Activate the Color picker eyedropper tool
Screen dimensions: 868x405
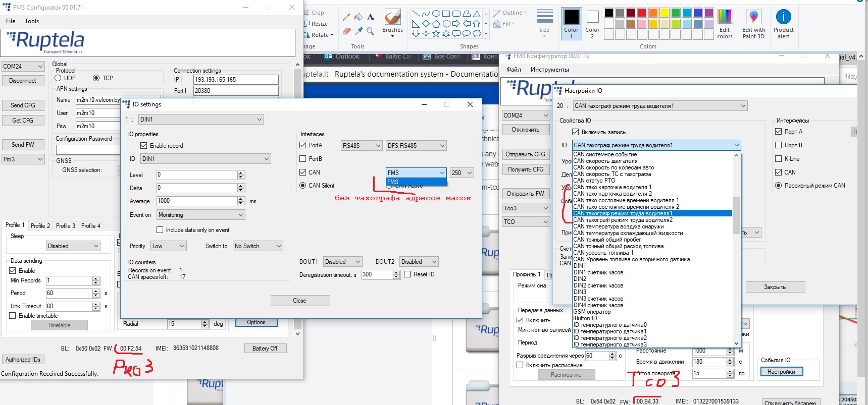[x=359, y=31]
